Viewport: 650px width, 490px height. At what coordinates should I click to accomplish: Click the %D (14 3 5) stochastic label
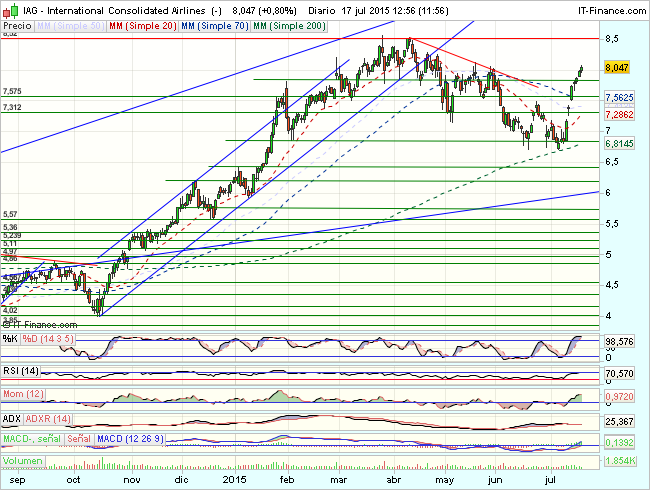[x=46, y=339]
